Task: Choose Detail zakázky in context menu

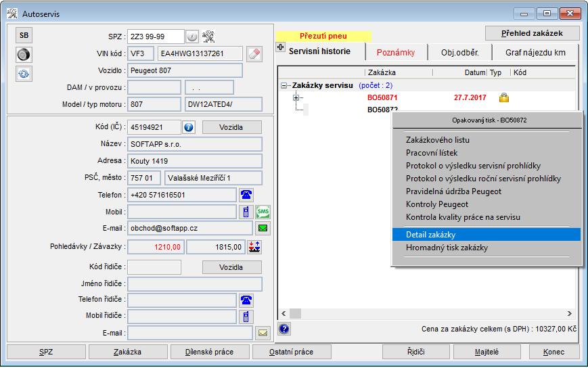Action: pyautogui.click(x=487, y=235)
